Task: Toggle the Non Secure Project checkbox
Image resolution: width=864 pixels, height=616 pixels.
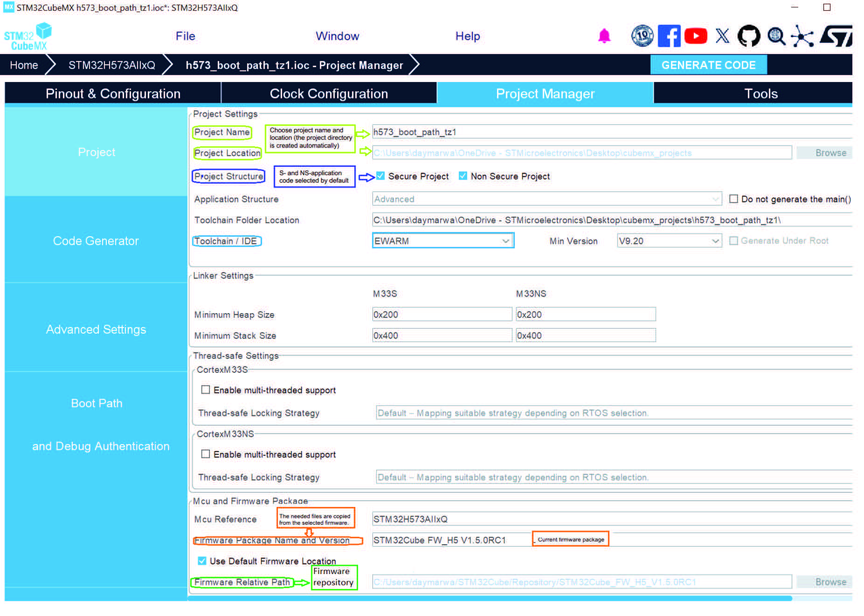Action: click(463, 176)
